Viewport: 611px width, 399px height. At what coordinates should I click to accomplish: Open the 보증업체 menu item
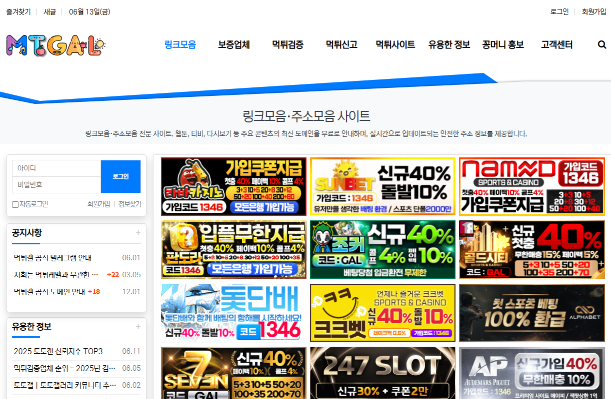click(x=234, y=45)
